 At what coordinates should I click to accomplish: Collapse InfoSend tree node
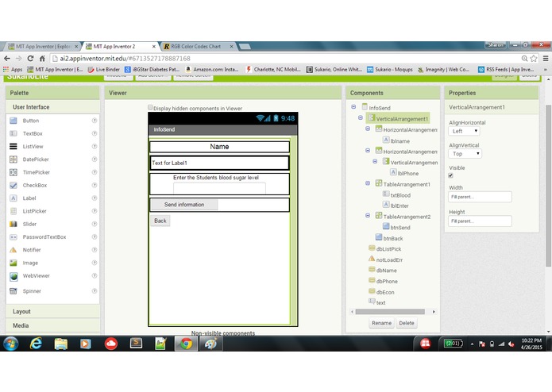(353, 107)
